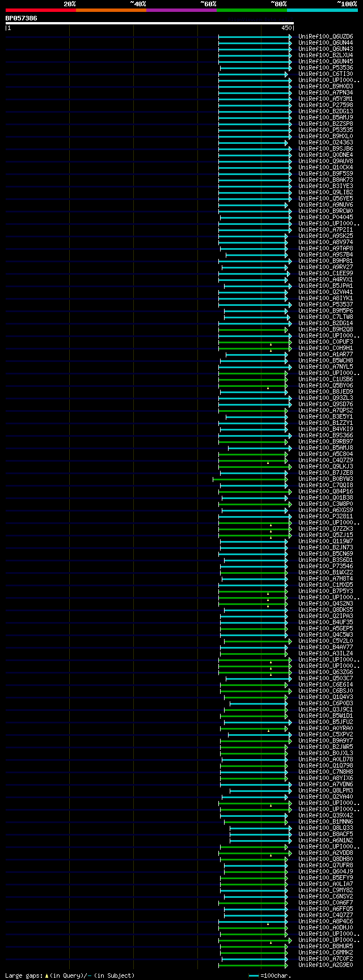Viewport: 363px width, 980px height.
Task: Select label UniRef100_A7VDN6
Action: pyautogui.click(x=326, y=785)
